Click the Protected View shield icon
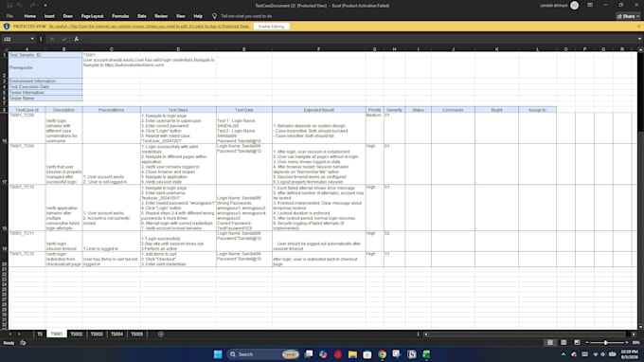The width and height of the screenshot is (644, 362). click(7, 27)
